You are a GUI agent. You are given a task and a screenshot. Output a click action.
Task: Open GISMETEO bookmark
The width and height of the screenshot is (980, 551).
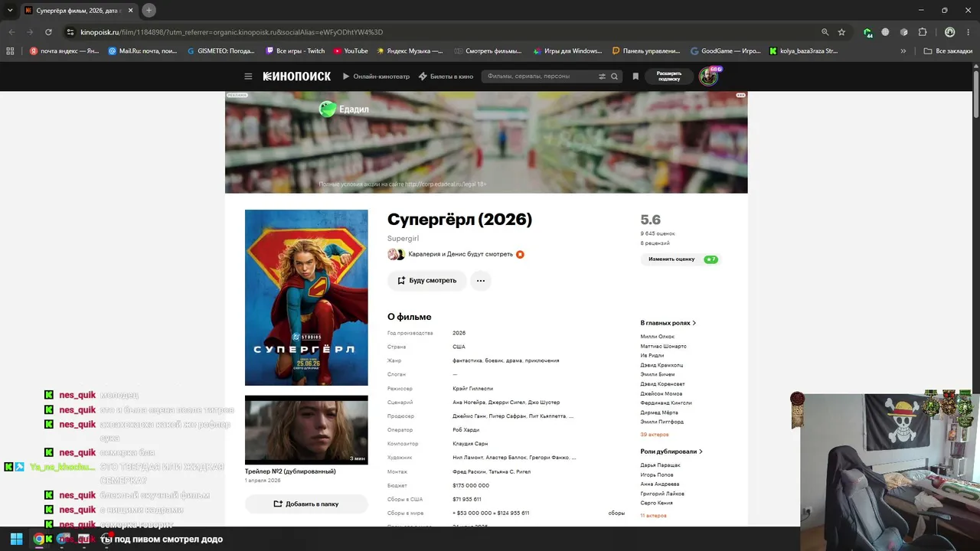(221, 51)
